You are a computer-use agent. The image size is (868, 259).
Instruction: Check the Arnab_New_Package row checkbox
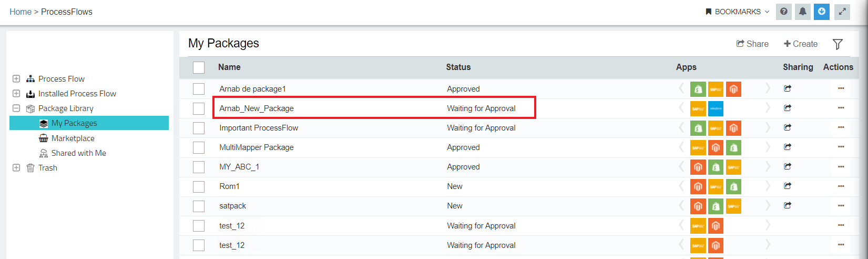199,108
